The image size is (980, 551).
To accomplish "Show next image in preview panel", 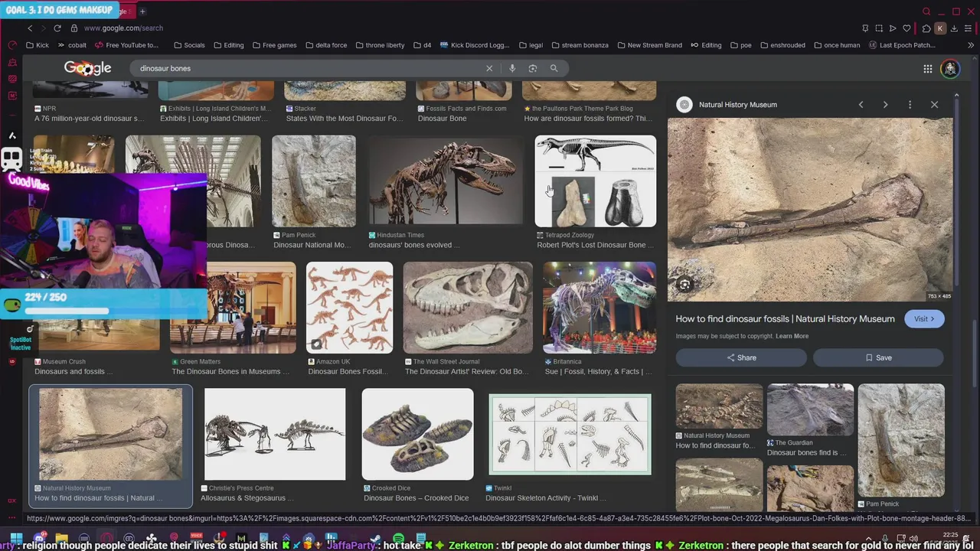I will click(885, 105).
